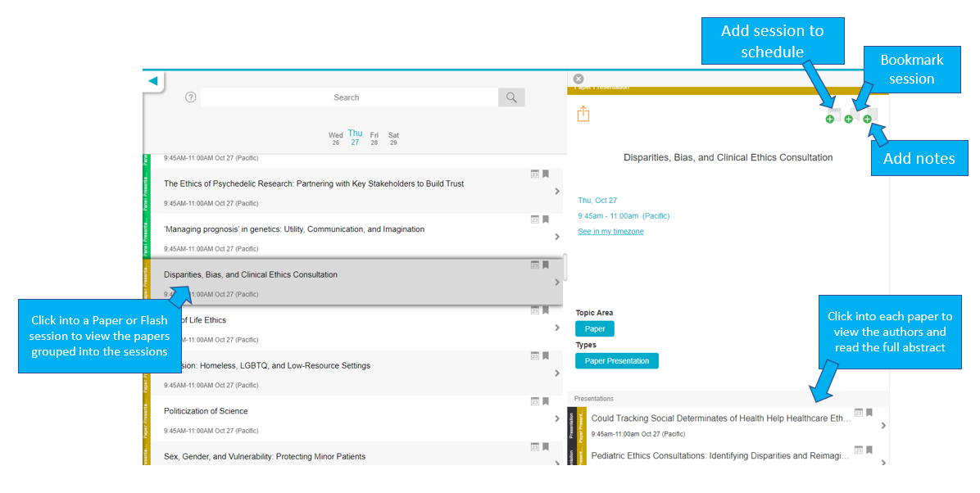Click calendar icon on Pediatric Ethics Consultations presentation
The height and width of the screenshot is (493, 980).
(x=859, y=450)
